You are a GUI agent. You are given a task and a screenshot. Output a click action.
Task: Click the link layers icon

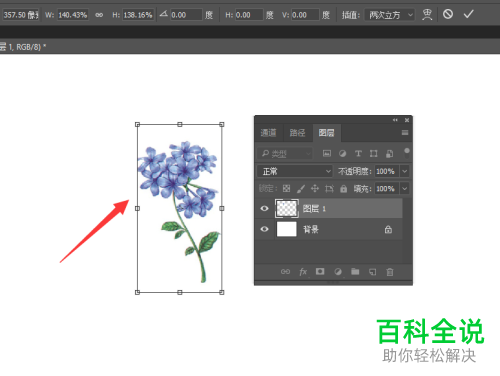pyautogui.click(x=285, y=272)
